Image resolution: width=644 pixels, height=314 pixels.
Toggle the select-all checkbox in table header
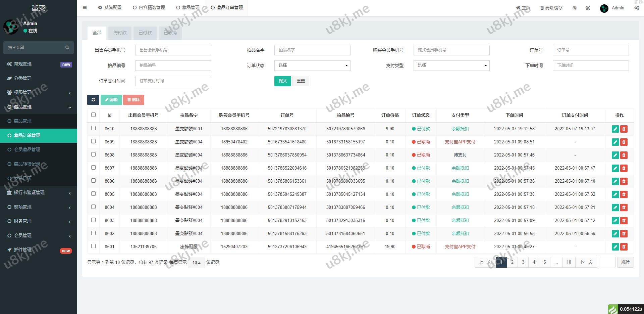(94, 115)
